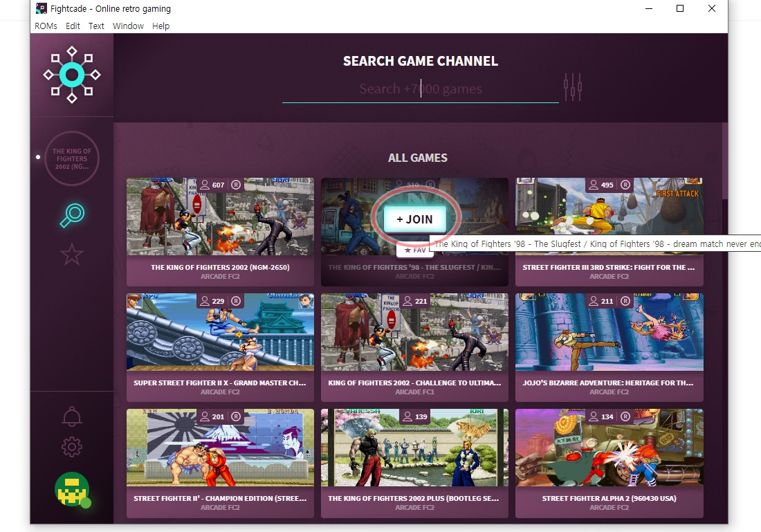Open the Help menu
Image resolution: width=761 pixels, height=532 pixels.
pos(161,26)
